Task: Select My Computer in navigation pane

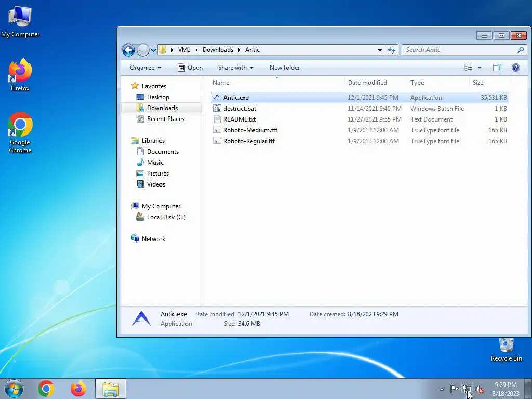Action: pyautogui.click(x=161, y=206)
